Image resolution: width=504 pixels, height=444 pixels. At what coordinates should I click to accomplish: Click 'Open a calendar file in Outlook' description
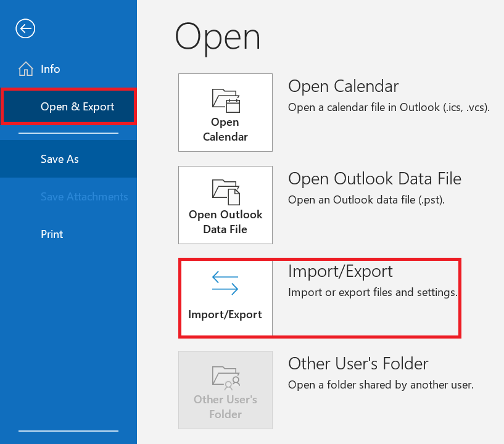389,107
